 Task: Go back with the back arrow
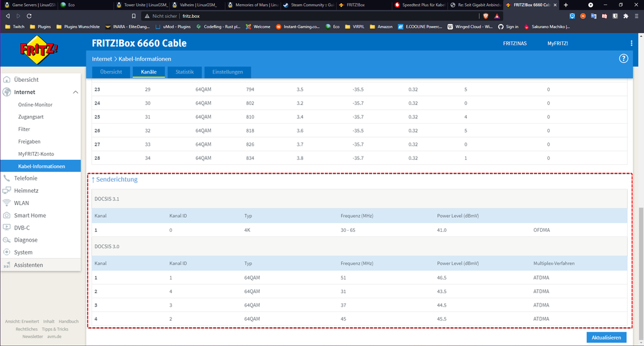tap(8, 16)
